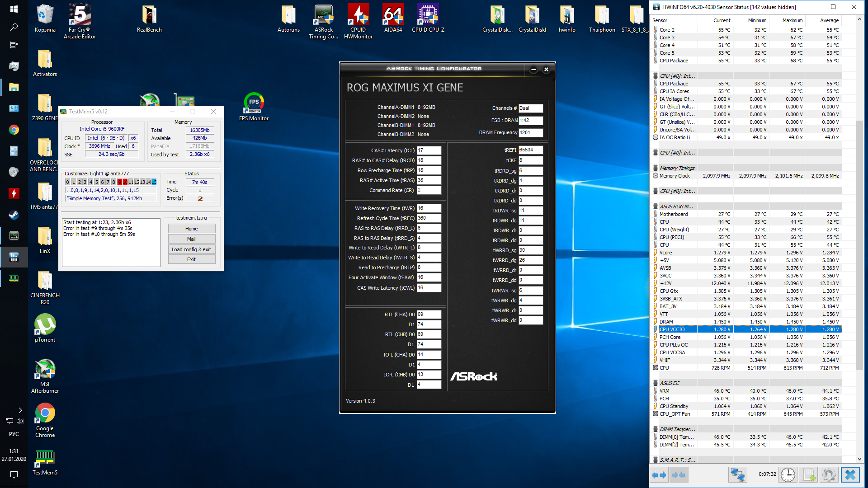Reset sensor min/max with clock icon
The image size is (868, 488).
click(788, 475)
